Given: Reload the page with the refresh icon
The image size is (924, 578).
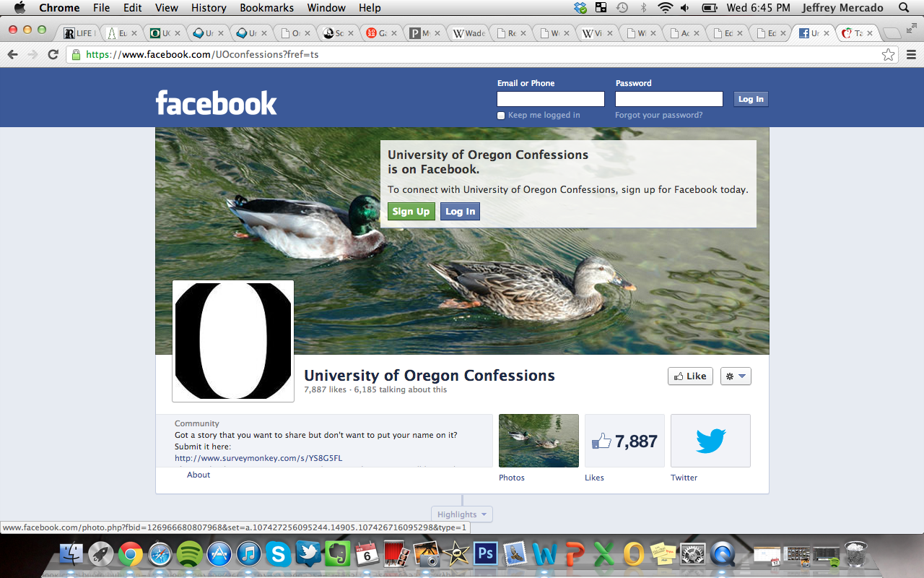Looking at the screenshot, I should click(53, 55).
